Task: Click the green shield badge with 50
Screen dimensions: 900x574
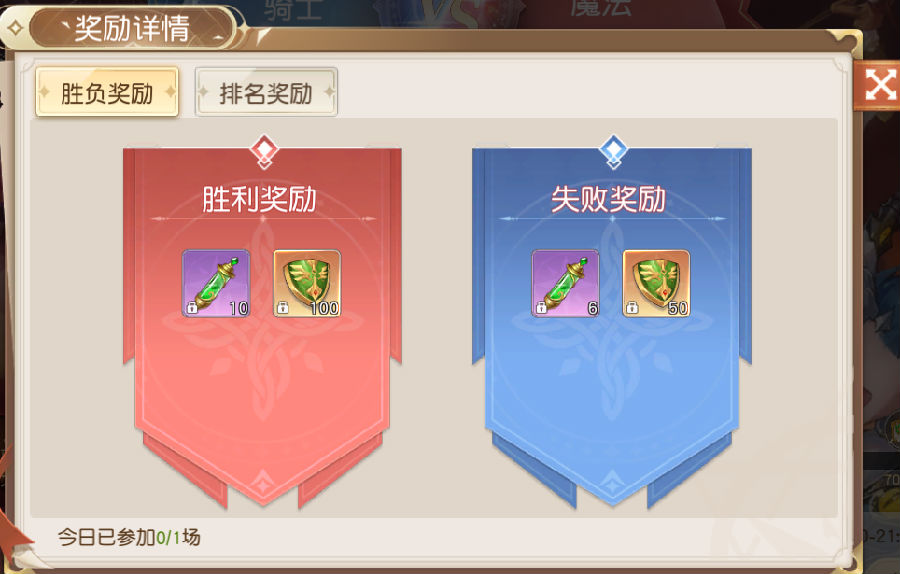Action: pyautogui.click(x=656, y=283)
